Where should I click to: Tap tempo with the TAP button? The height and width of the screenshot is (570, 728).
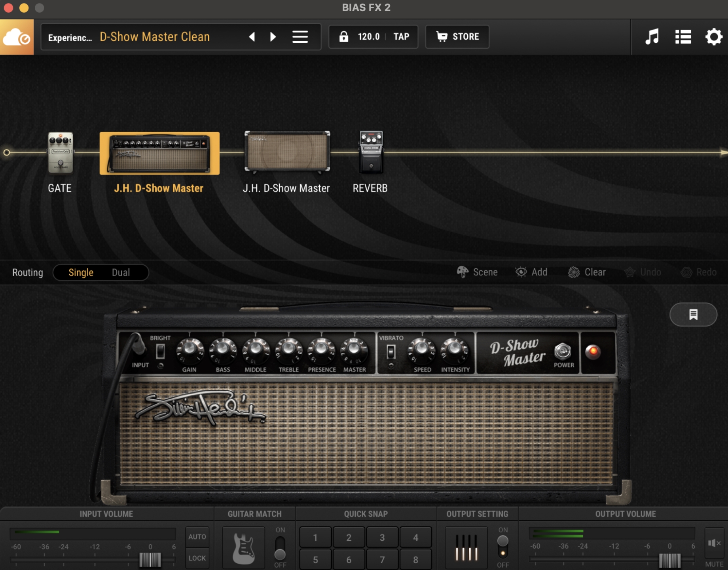pos(401,37)
